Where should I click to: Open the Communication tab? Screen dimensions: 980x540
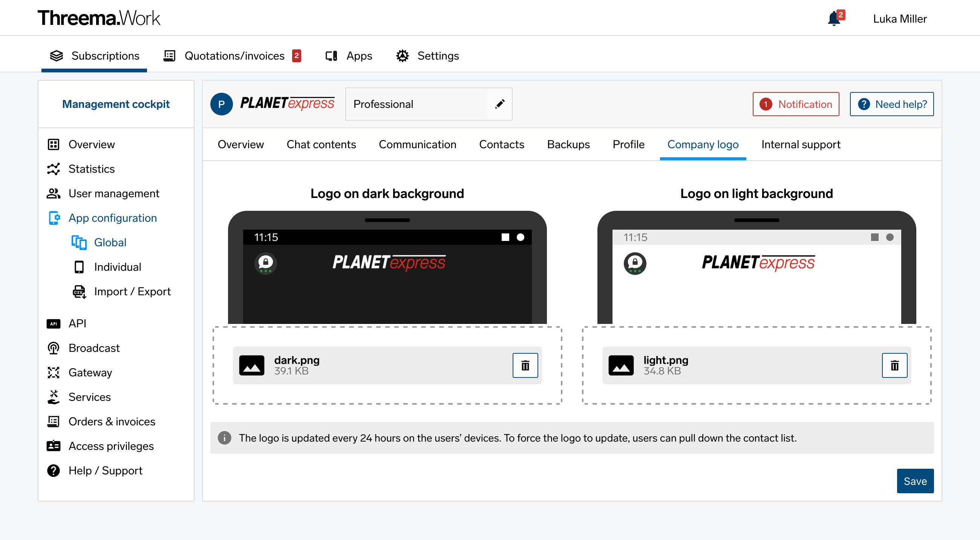pyautogui.click(x=417, y=144)
